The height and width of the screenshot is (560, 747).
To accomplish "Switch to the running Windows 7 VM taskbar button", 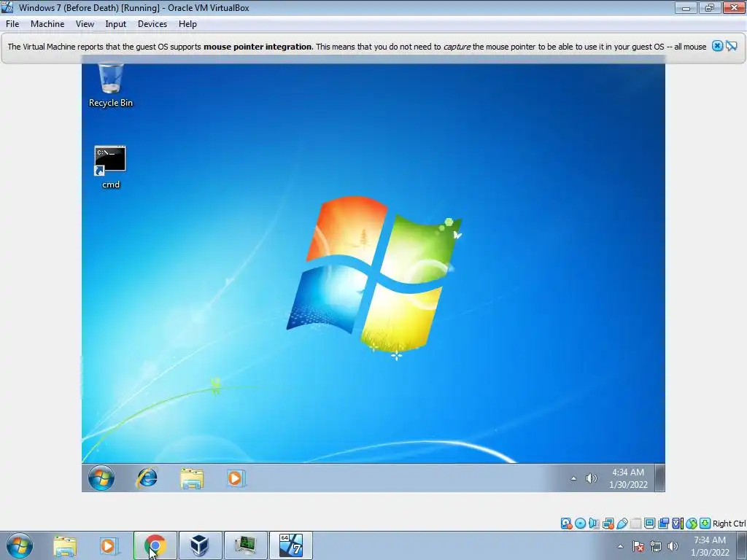I will pos(291,545).
